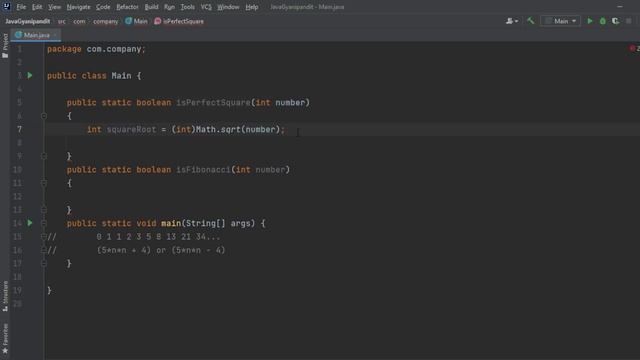Click JavaGyanipandit in the navigation breadcrumb
Screen dimensions: 640x360
(28, 21)
